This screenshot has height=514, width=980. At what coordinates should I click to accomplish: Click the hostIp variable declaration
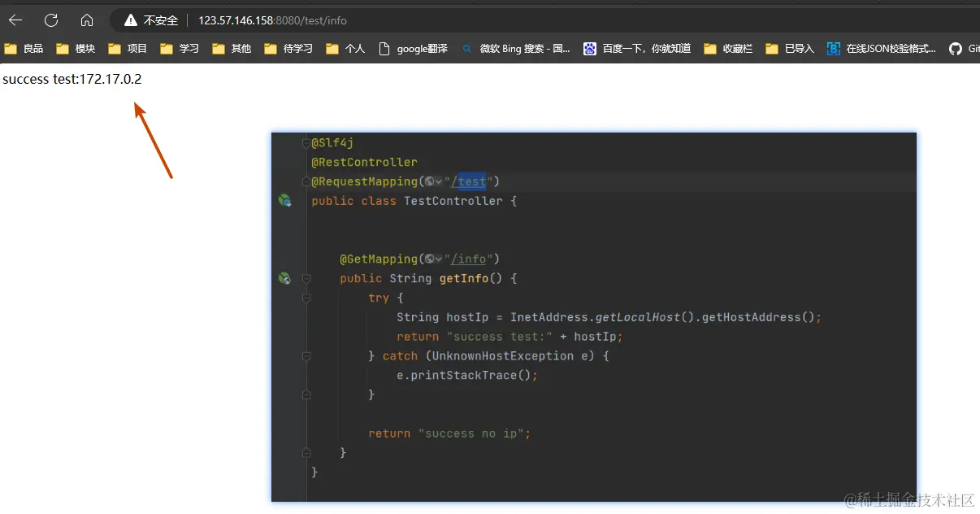click(467, 317)
